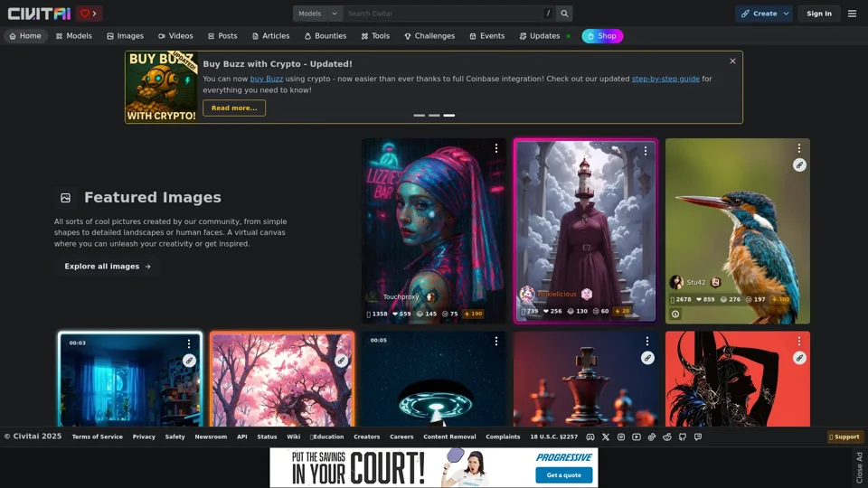Screen dimensions: 868x488
Task: Close the Buy Buzz announcement banner
Action: tap(732, 61)
